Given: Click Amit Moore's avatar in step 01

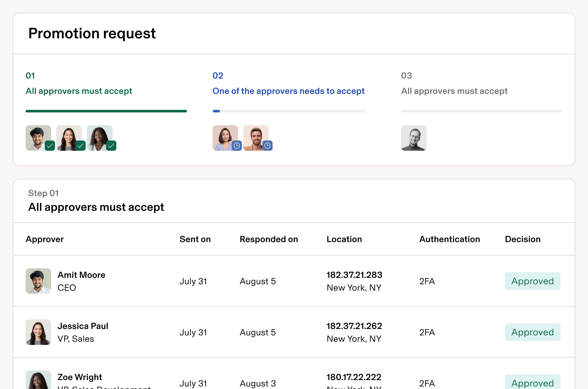Looking at the screenshot, I should coord(37,137).
